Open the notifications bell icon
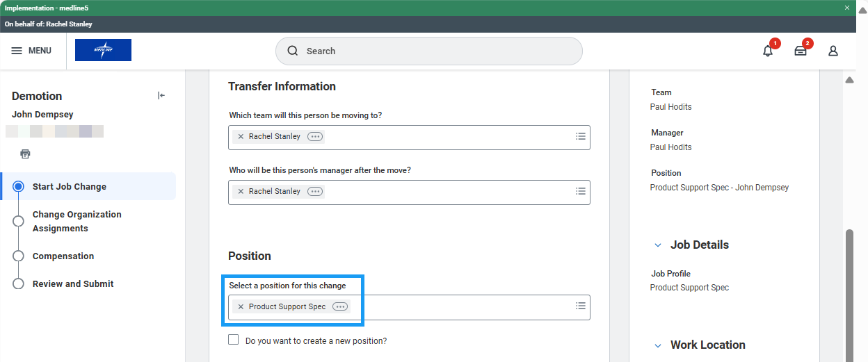This screenshot has width=868, height=362. (x=768, y=51)
